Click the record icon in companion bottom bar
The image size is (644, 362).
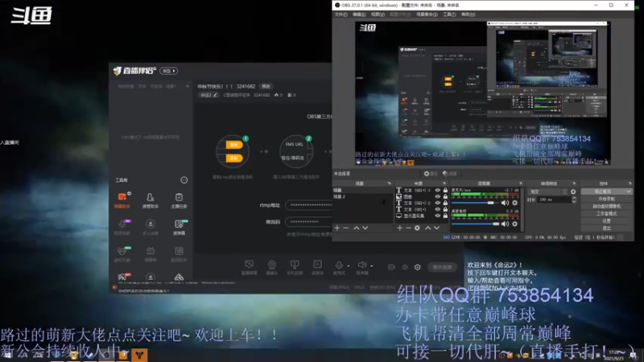click(x=391, y=267)
